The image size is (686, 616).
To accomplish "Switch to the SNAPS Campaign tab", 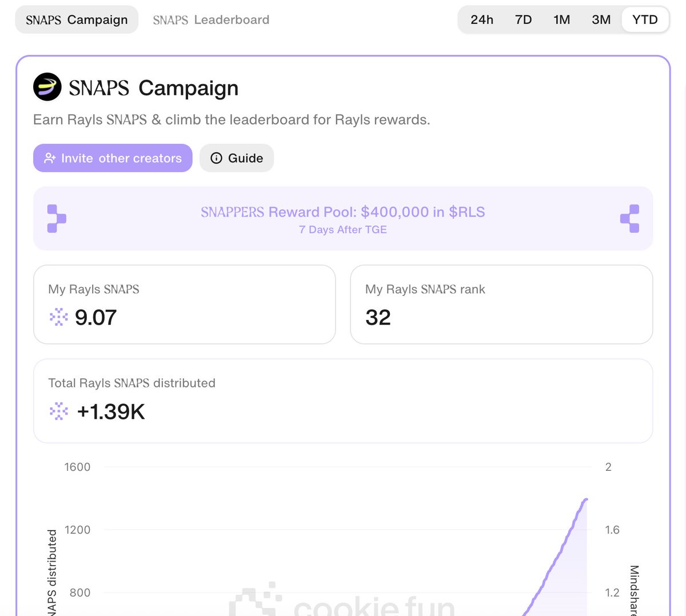I will pos(77,20).
